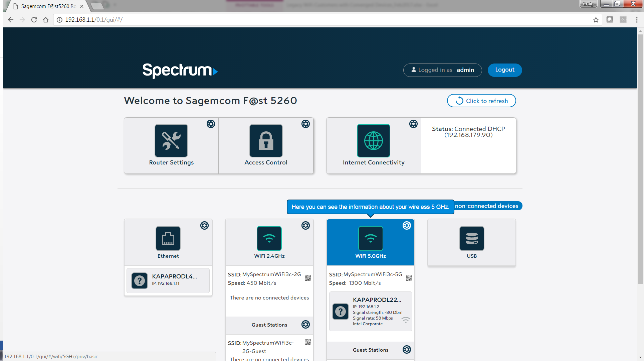Click Speed 1300 Mbit/s text
Image resolution: width=644 pixels, height=361 pixels.
coord(355,283)
